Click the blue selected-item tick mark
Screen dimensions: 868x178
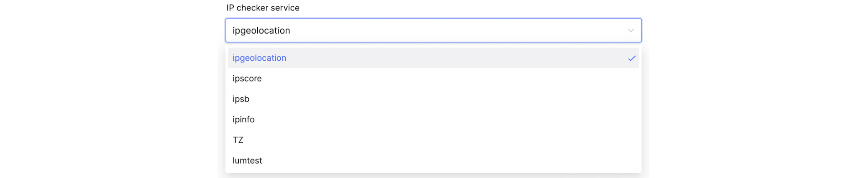(x=632, y=58)
